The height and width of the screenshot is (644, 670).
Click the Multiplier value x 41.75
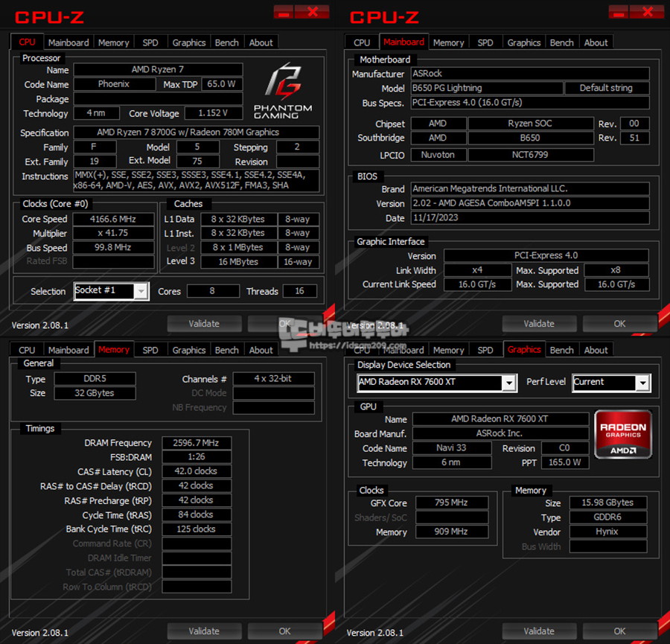113,233
